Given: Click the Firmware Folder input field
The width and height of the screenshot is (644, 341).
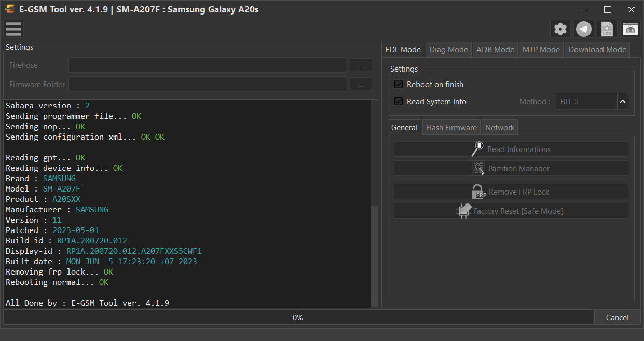Looking at the screenshot, I should tap(207, 84).
